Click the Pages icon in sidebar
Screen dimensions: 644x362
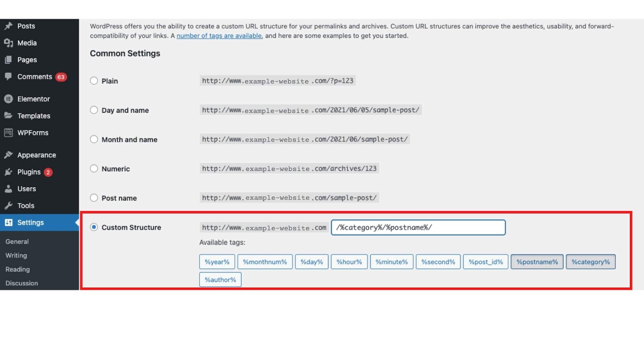click(8, 60)
